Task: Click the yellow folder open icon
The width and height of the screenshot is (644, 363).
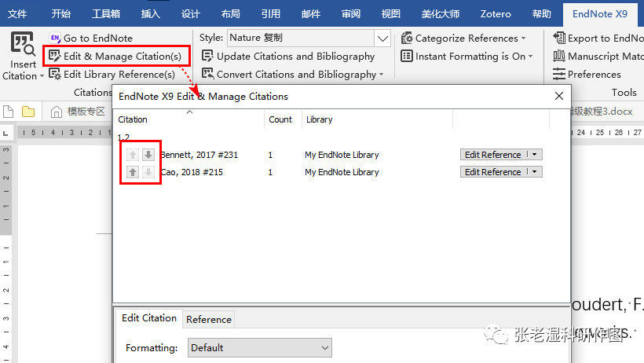Action: (x=28, y=112)
